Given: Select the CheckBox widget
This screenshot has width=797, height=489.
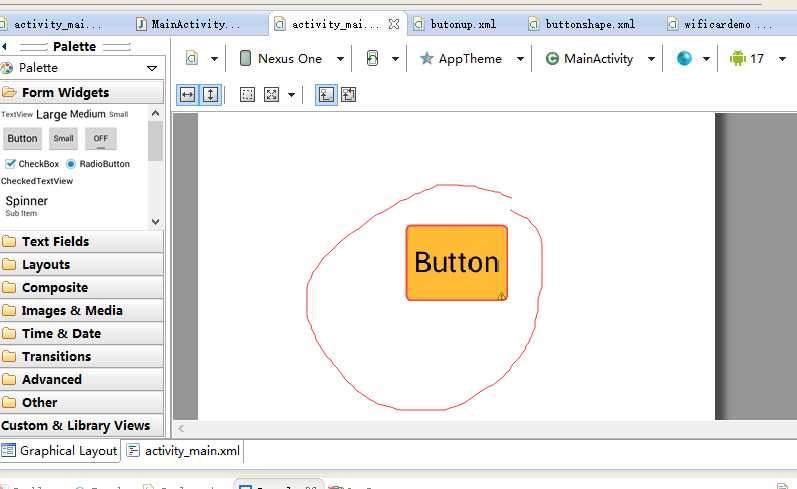Looking at the screenshot, I should pos(32,164).
